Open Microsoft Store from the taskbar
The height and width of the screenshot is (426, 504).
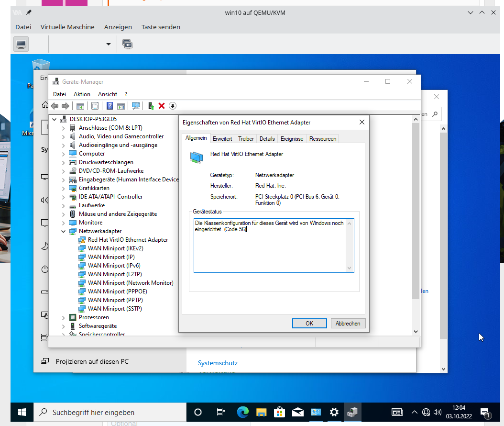[280, 412]
